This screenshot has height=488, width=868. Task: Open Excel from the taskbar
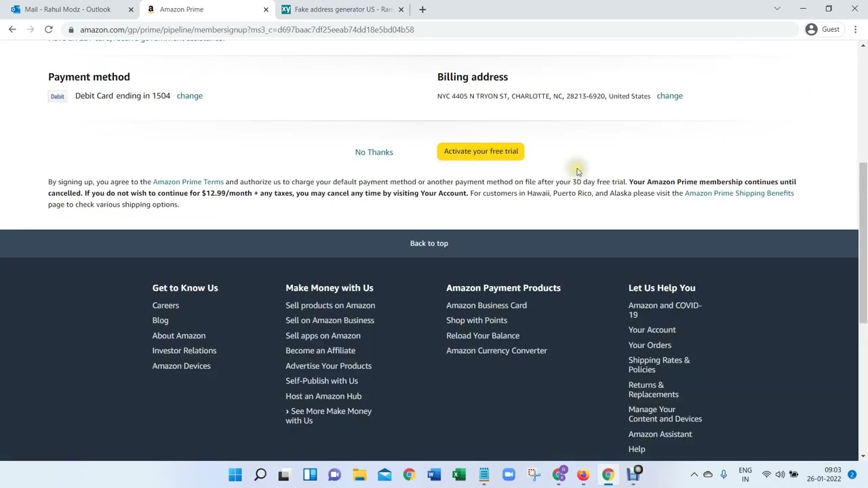[459, 474]
